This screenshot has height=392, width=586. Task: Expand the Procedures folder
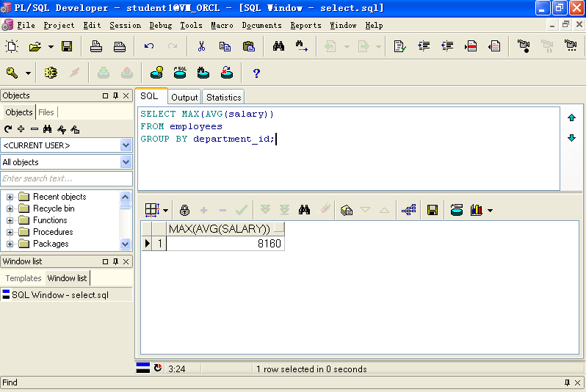coord(10,232)
